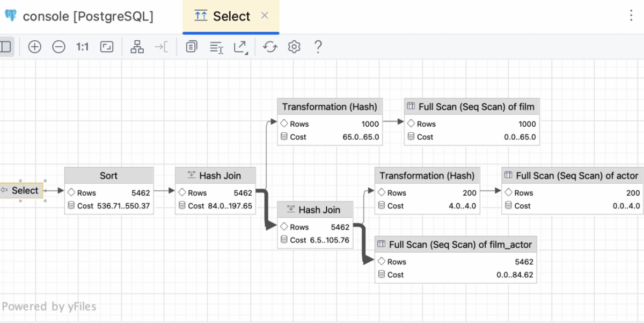Switch to console [PostgreSQL] tab

click(x=79, y=16)
